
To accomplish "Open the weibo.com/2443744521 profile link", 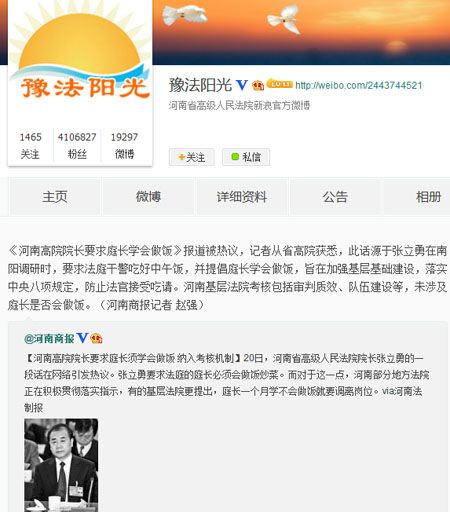I will (359, 85).
